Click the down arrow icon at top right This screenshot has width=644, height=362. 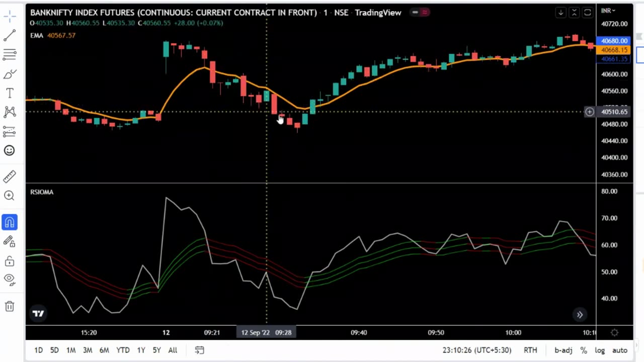[560, 13]
